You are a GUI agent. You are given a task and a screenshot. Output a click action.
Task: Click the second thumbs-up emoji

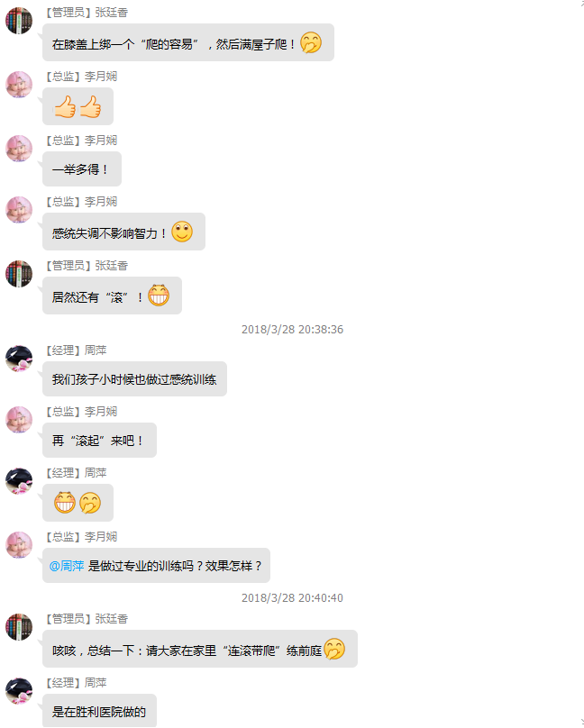90,107
